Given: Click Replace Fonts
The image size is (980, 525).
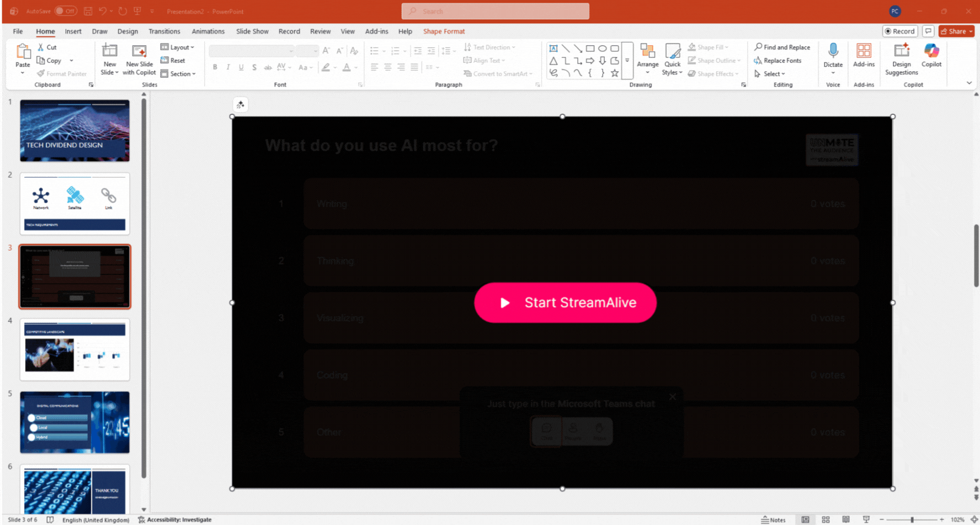Looking at the screenshot, I should coord(777,61).
